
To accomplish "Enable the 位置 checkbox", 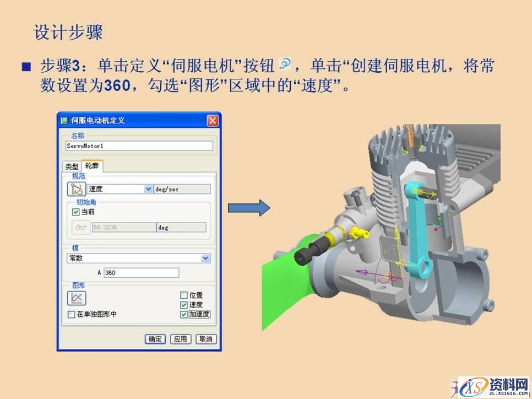I will pyautogui.click(x=183, y=294).
